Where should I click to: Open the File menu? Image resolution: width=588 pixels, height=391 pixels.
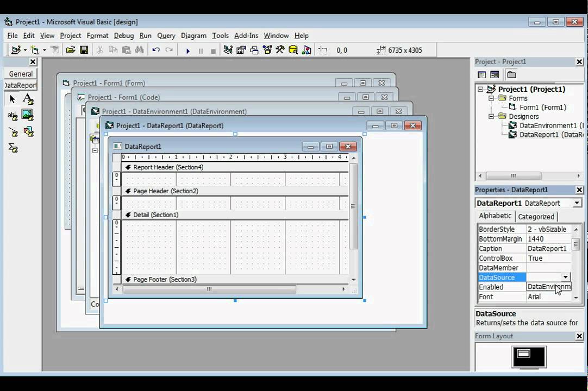(12, 36)
